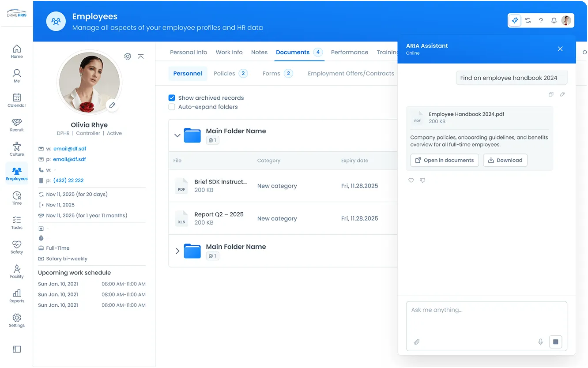
Task: Open the Safety module
Action: point(17,247)
